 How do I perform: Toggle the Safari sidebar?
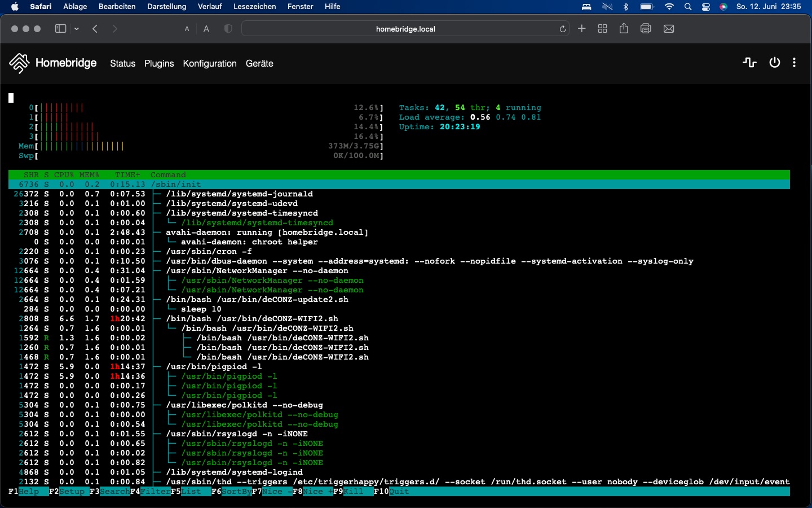[60, 29]
